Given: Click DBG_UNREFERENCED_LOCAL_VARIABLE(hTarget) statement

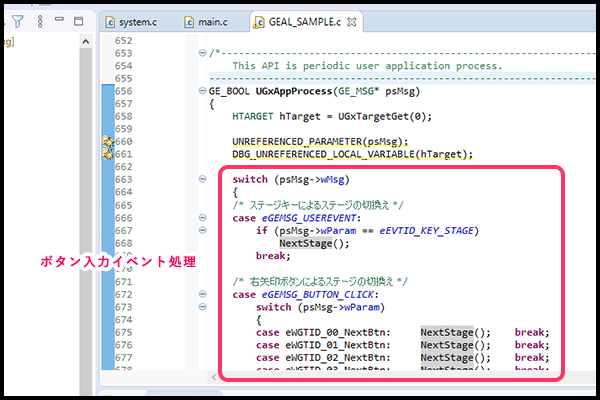Looking at the screenshot, I should point(352,154).
